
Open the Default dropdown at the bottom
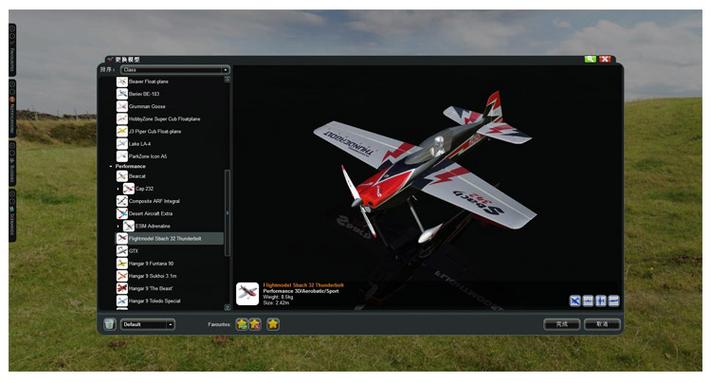pyautogui.click(x=147, y=325)
